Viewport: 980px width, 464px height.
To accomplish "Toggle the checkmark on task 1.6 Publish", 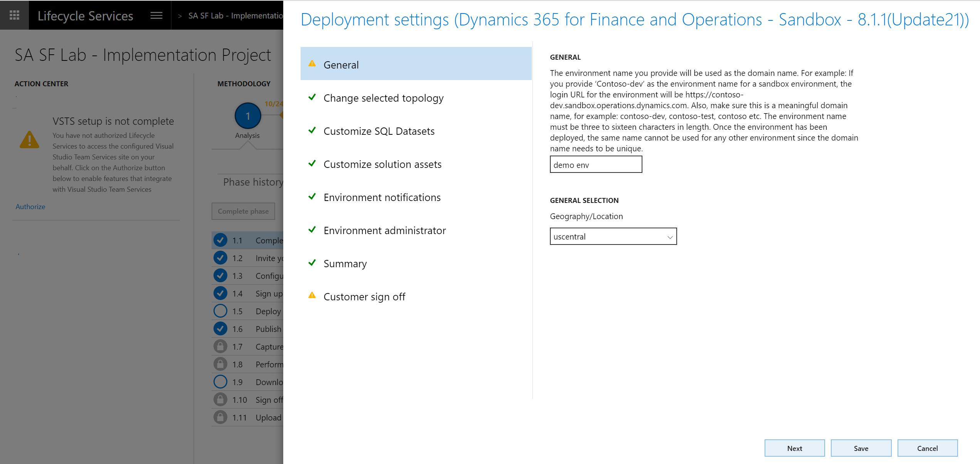I will [220, 328].
